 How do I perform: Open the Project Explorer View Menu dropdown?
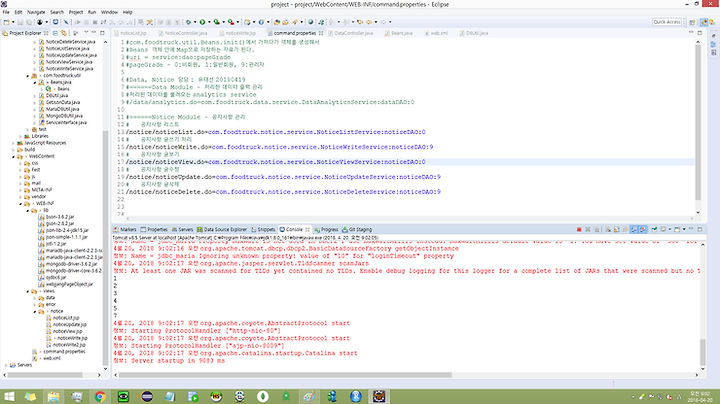(86, 33)
